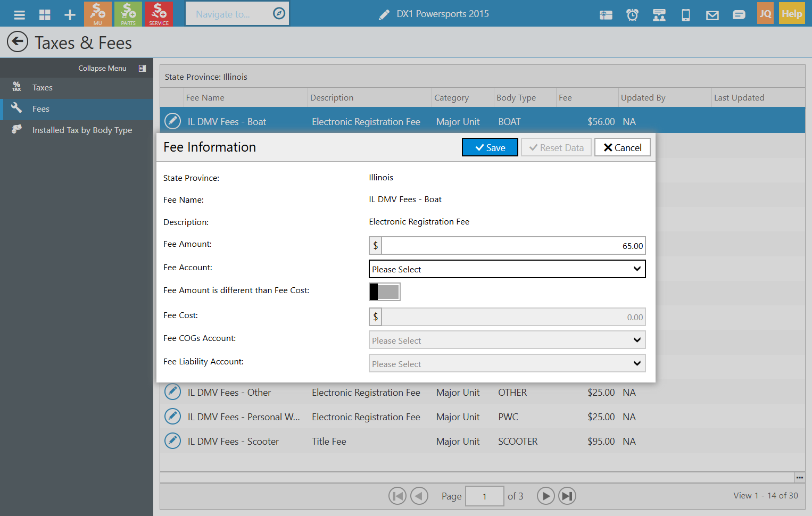
Task: Open the Fee COGs Account dropdown
Action: [507, 340]
